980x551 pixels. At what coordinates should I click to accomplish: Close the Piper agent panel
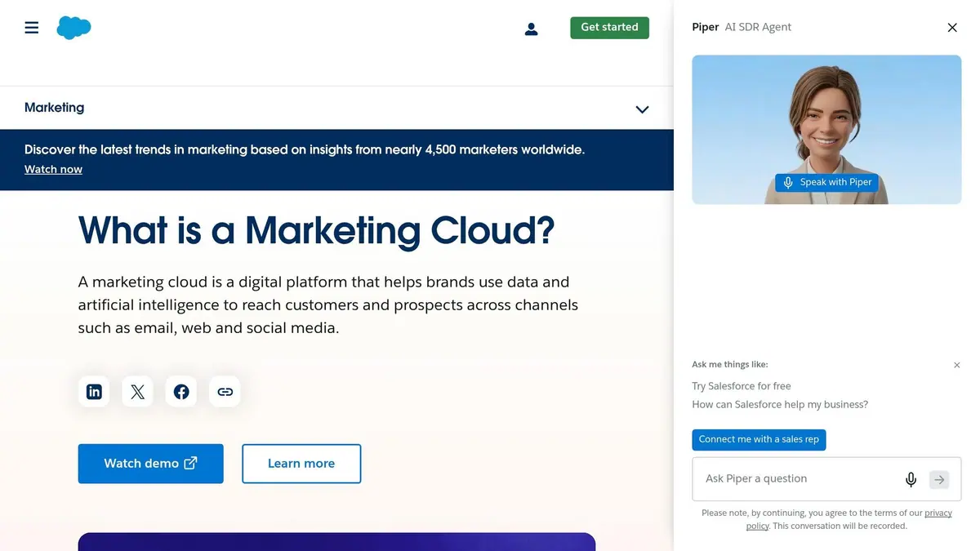click(952, 28)
